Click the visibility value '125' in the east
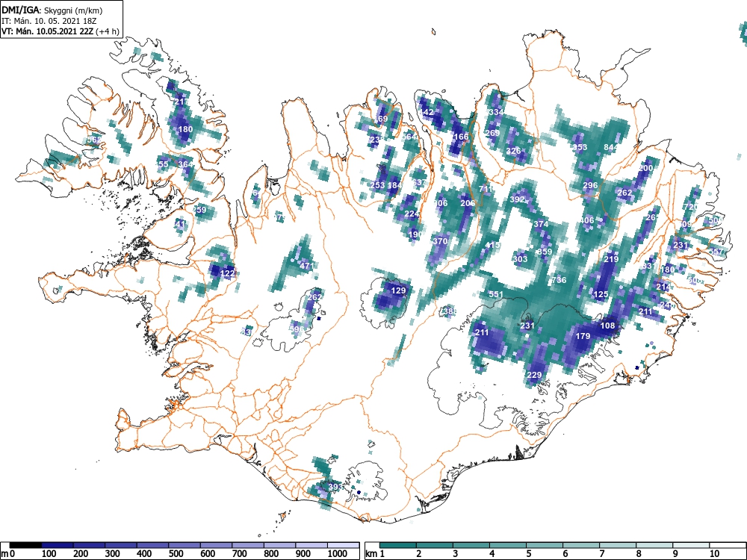 pos(601,294)
